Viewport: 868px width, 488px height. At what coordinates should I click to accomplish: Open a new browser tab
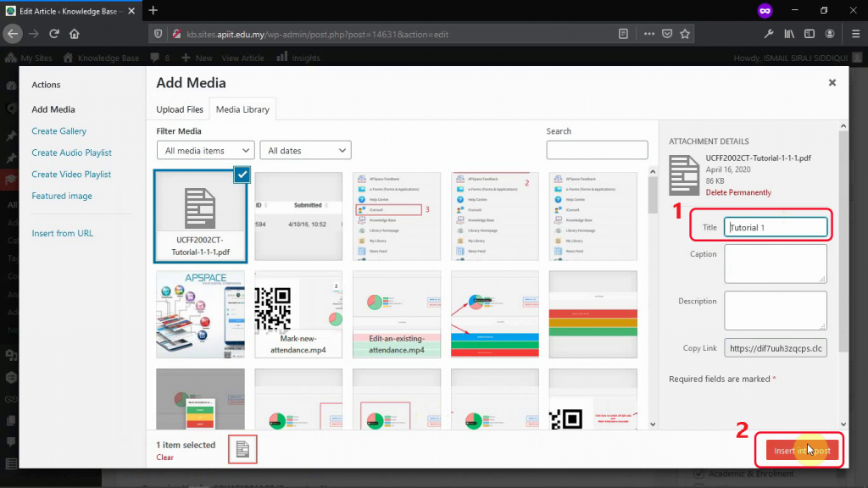pos(153,10)
